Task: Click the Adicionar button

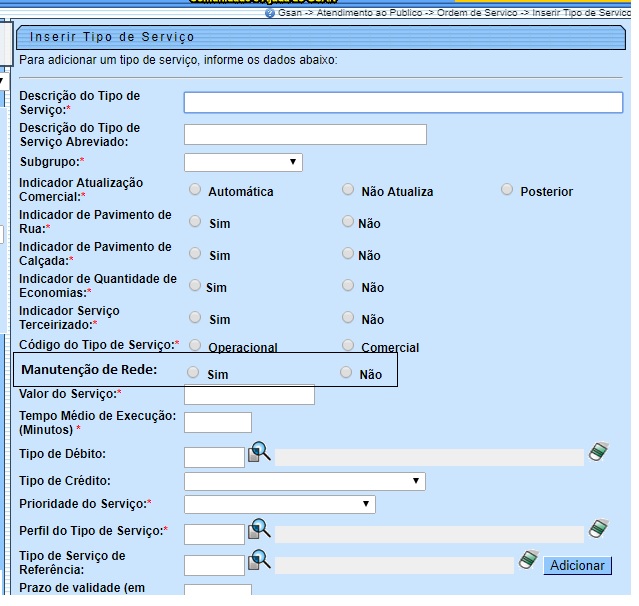Action: click(578, 566)
